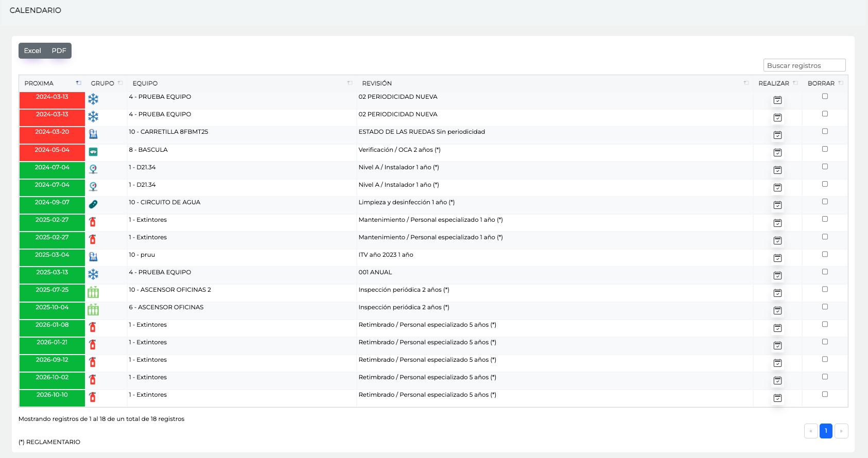The height and width of the screenshot is (458, 868).
Task: Click realizar icon for 2026-10-02 row
Action: click(777, 380)
